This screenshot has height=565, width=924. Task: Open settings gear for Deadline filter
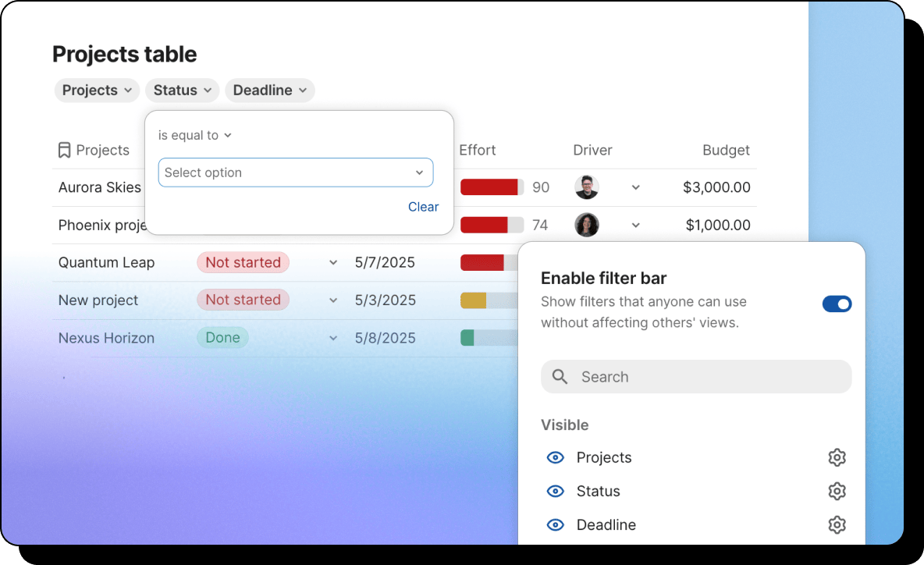pos(837,524)
